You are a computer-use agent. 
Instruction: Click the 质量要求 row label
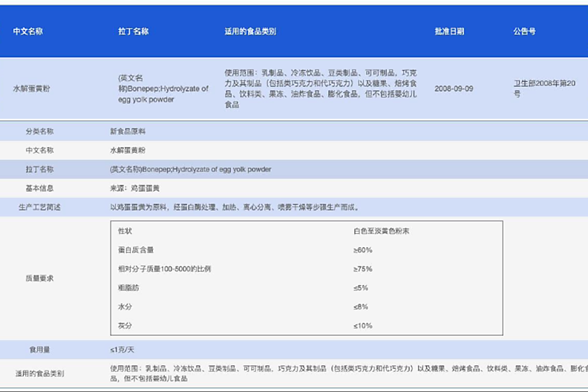point(39,278)
